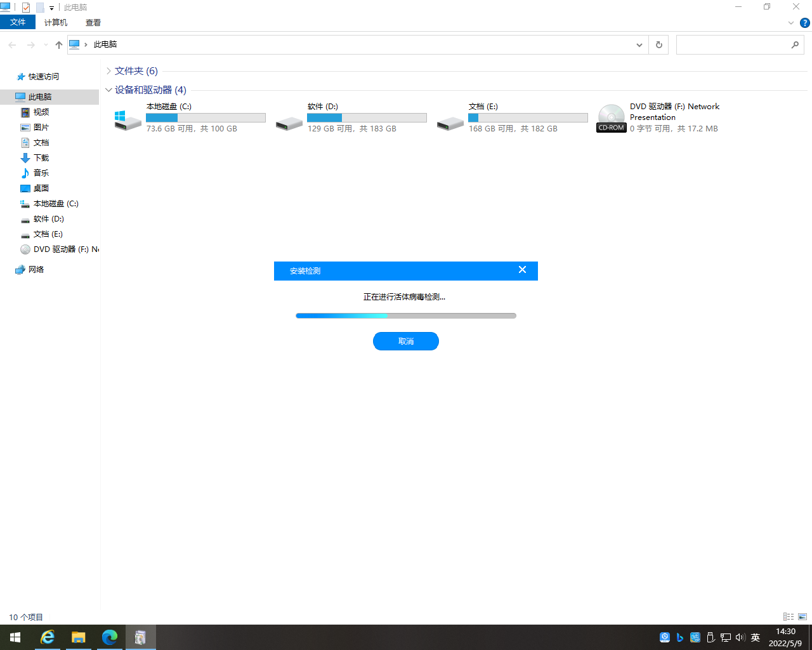Launch Microsoft Edge from the taskbar

tap(110, 637)
